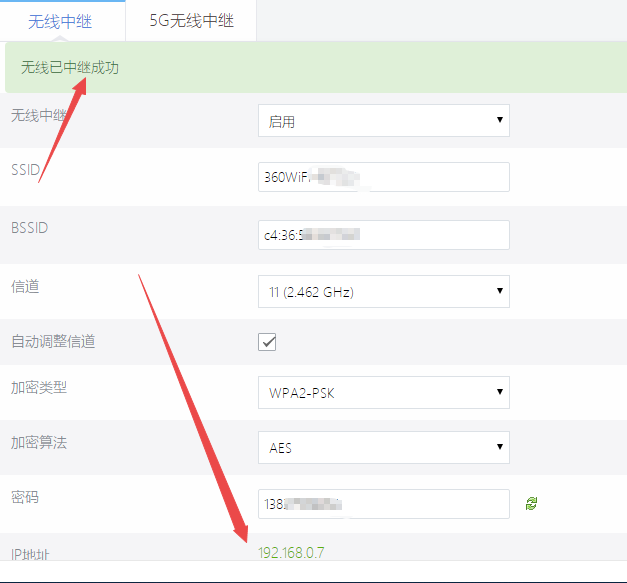Click into the SSID input field
Viewport: 627px width, 583px height.
pyautogui.click(x=384, y=177)
